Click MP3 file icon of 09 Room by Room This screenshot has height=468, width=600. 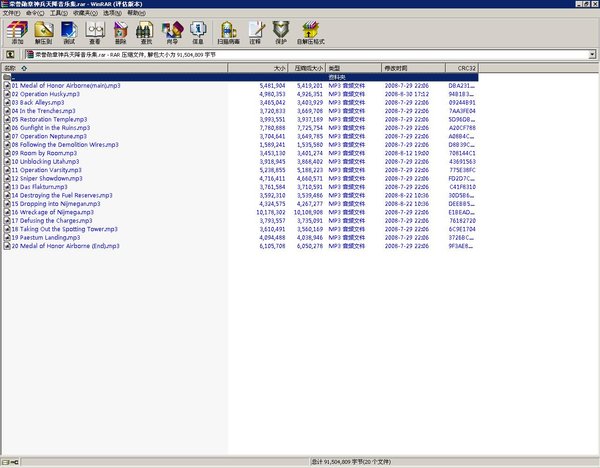[x=7, y=153]
